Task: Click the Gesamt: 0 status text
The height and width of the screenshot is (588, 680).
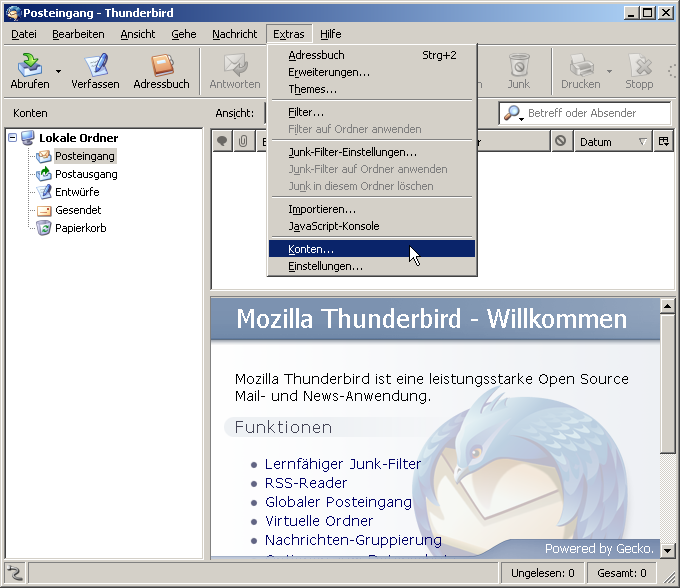Action: (x=621, y=573)
